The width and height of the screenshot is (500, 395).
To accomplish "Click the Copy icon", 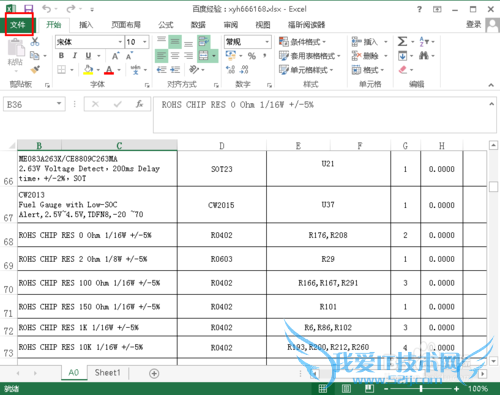I will (x=35, y=55).
